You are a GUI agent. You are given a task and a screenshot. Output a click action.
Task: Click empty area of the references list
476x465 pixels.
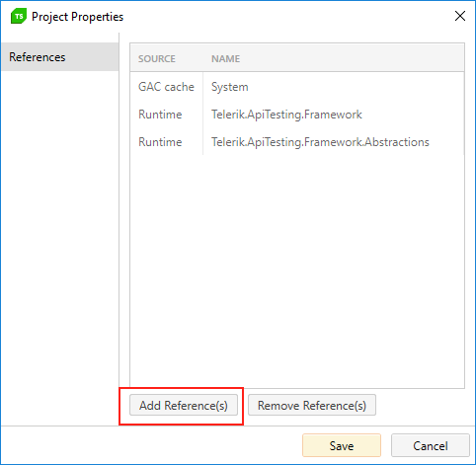click(x=297, y=270)
